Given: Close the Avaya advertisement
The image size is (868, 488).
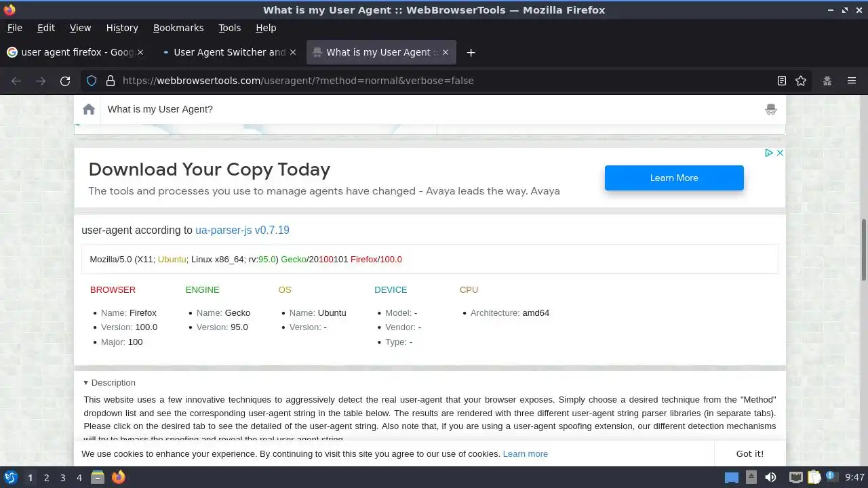Looking at the screenshot, I should coord(780,152).
